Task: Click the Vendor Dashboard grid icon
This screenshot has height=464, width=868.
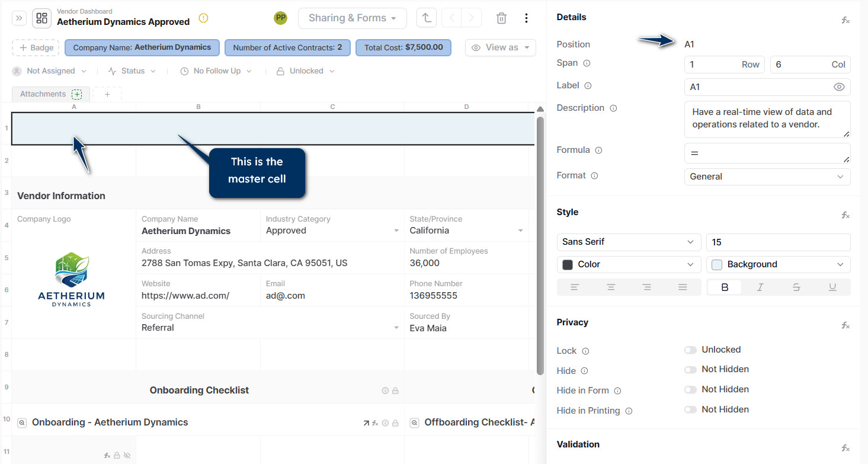Action: (41, 18)
